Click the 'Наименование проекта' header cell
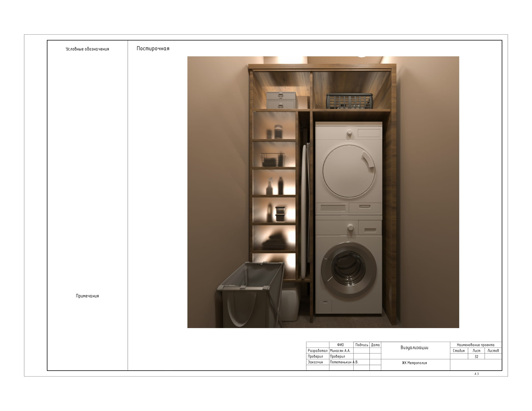Viewport: 532px width, 411px height. [476, 345]
